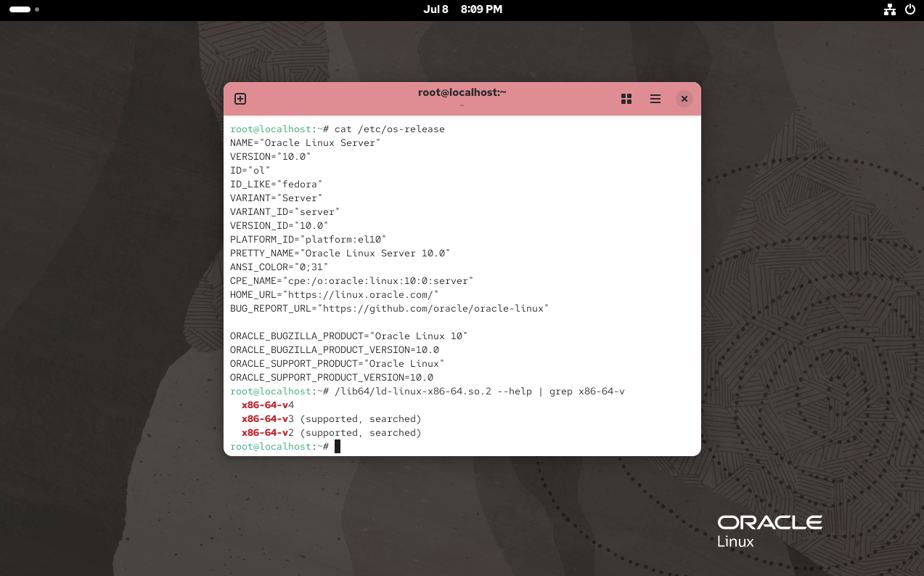The image size is (924, 576).
Task: Click the x86-64-v2 (supported, searched) line
Action: pos(332,433)
